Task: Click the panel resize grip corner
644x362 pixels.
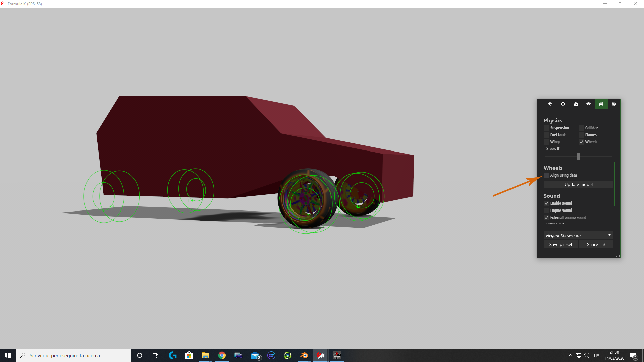Action: tap(618, 255)
